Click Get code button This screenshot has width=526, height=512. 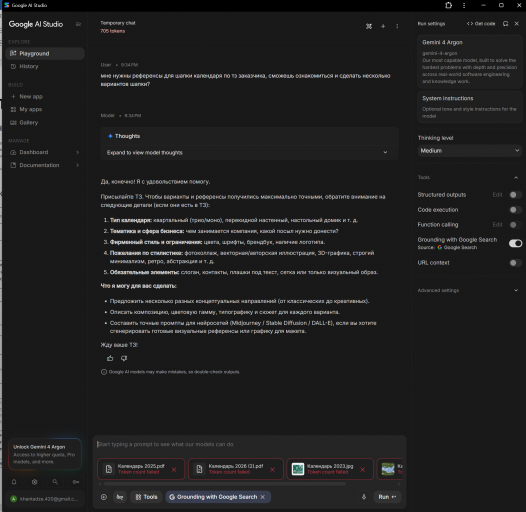click(481, 23)
